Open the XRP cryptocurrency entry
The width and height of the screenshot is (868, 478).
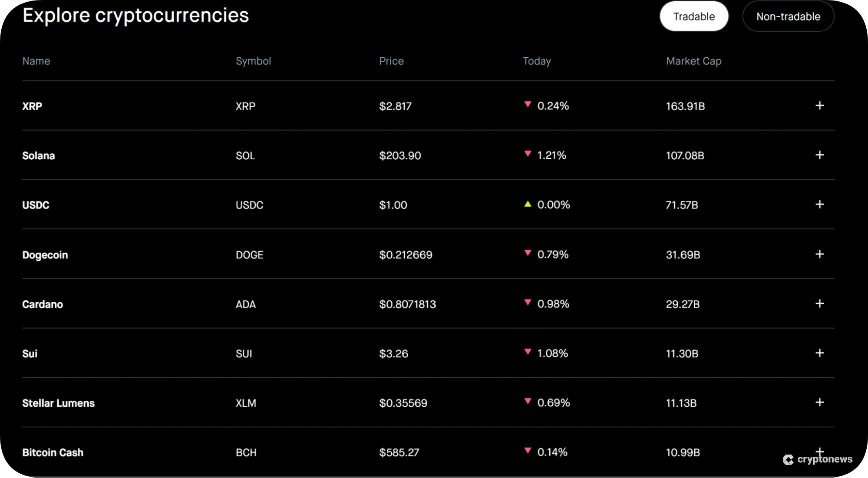[32, 106]
